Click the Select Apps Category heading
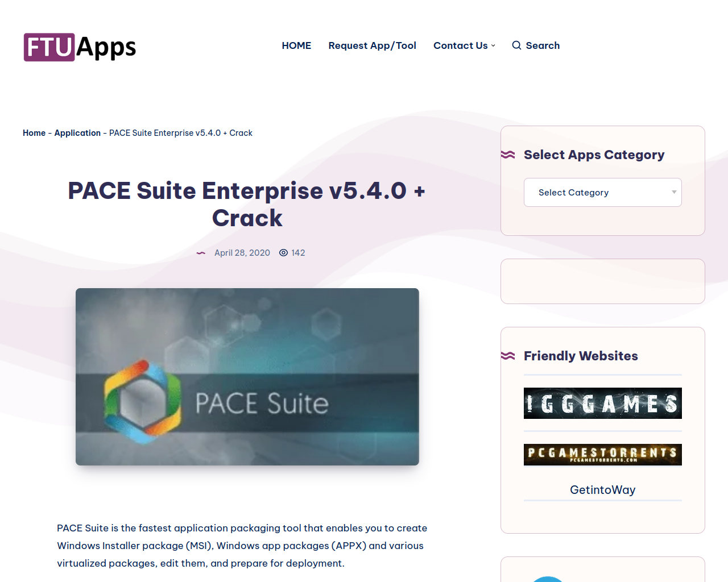 tap(594, 155)
